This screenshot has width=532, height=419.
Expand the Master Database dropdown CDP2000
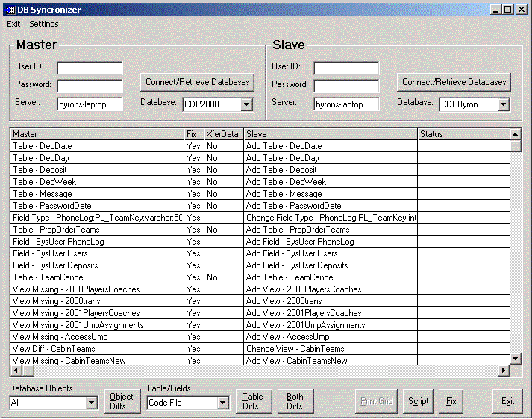[246, 104]
